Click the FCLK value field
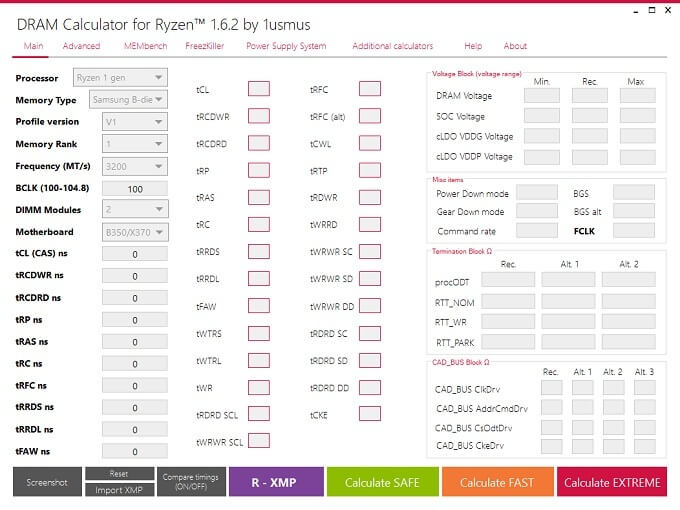This screenshot has height=510, width=680. tap(634, 231)
